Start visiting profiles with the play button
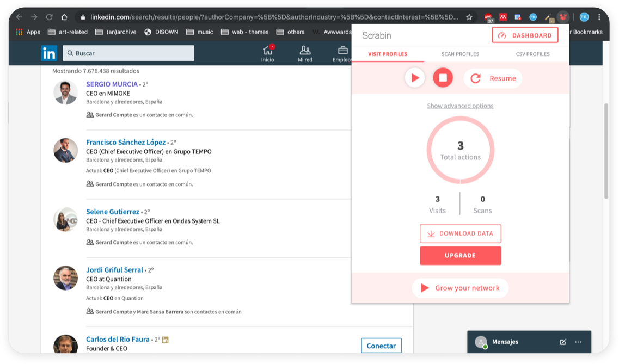This screenshot has height=364, width=619. [x=415, y=78]
